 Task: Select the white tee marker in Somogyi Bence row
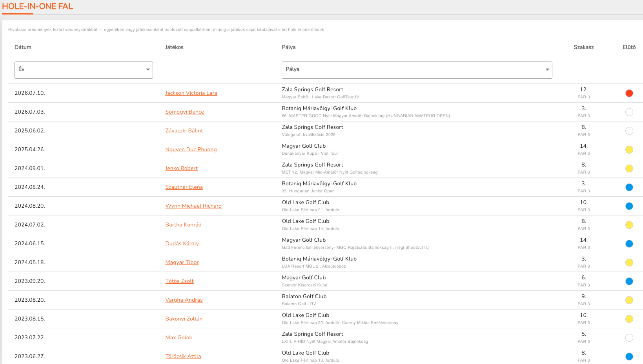629,112
